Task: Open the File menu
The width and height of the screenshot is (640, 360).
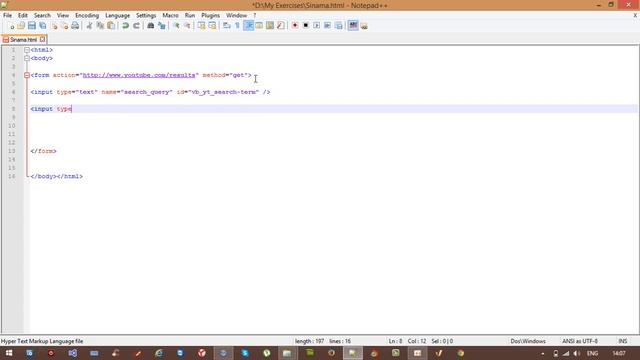Action: pos(7,16)
